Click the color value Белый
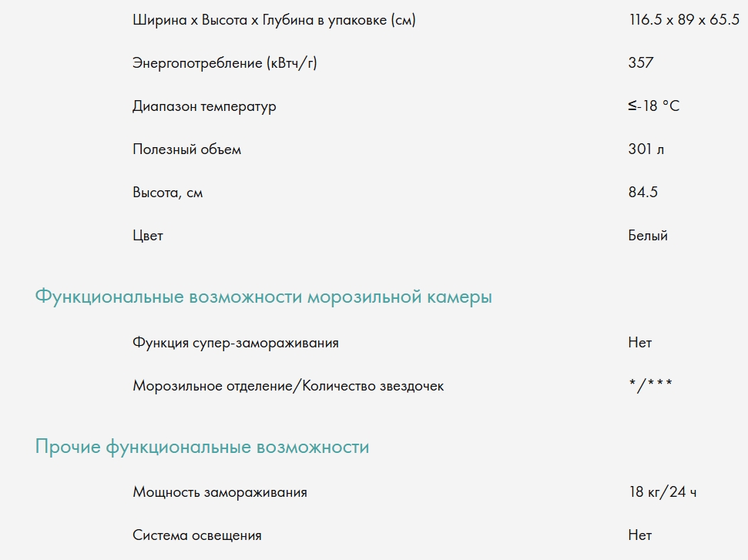Viewport: 748px width, 560px height. pyautogui.click(x=648, y=236)
